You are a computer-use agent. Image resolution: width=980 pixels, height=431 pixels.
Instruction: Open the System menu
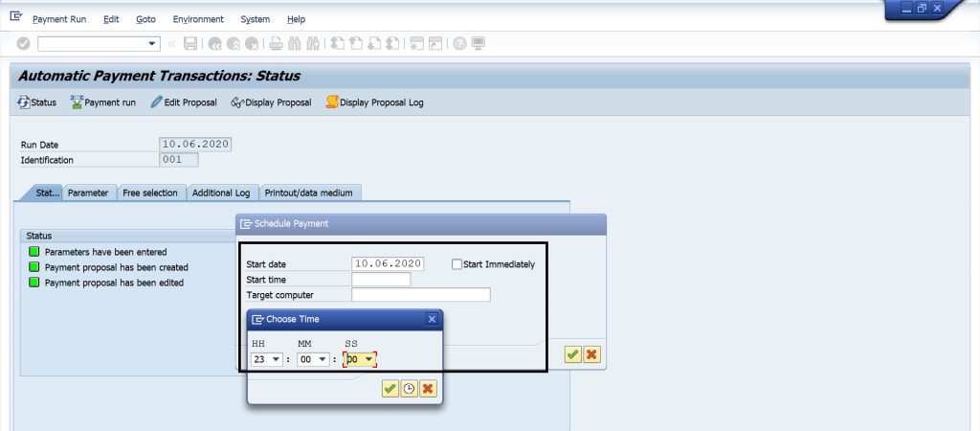(x=255, y=19)
